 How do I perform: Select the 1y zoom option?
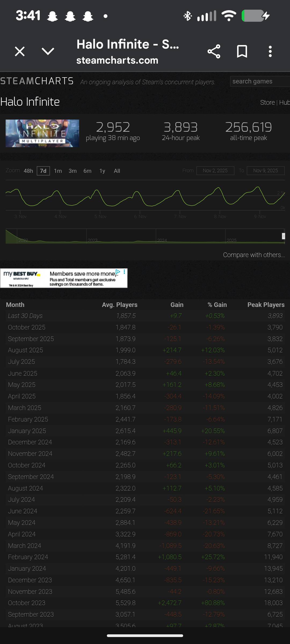(102, 171)
